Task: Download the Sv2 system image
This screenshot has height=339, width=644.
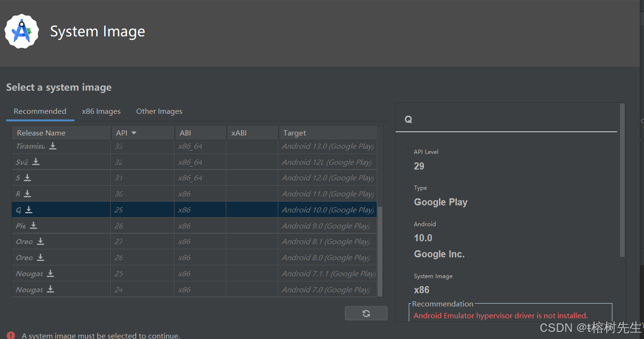Action: coord(36,162)
